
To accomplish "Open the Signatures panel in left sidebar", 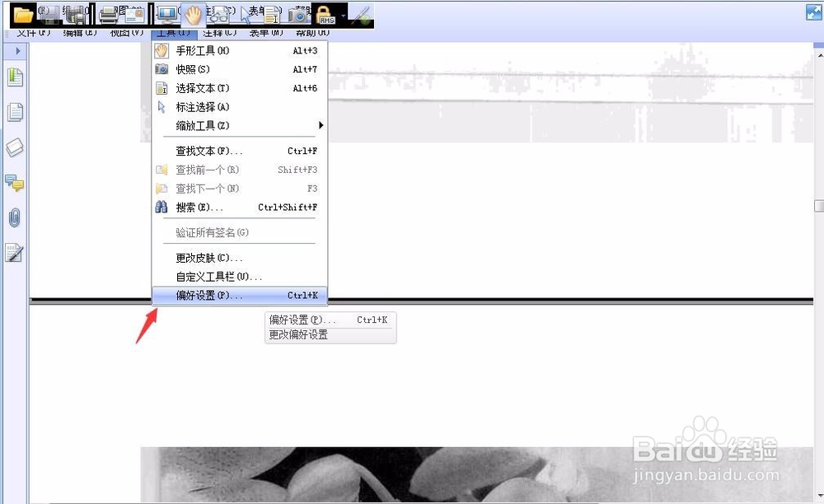I will click(x=15, y=253).
